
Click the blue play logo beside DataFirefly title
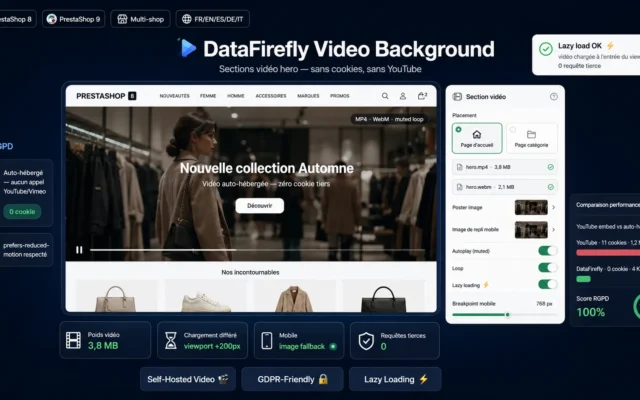click(188, 48)
